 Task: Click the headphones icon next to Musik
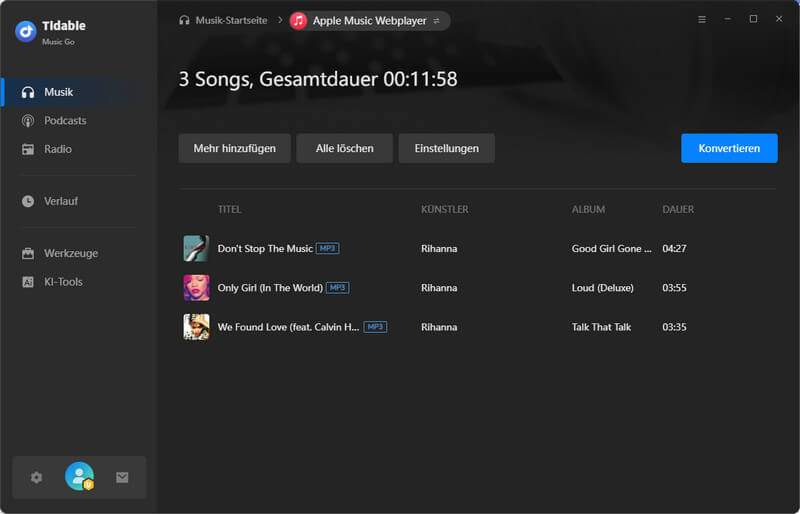(x=28, y=92)
